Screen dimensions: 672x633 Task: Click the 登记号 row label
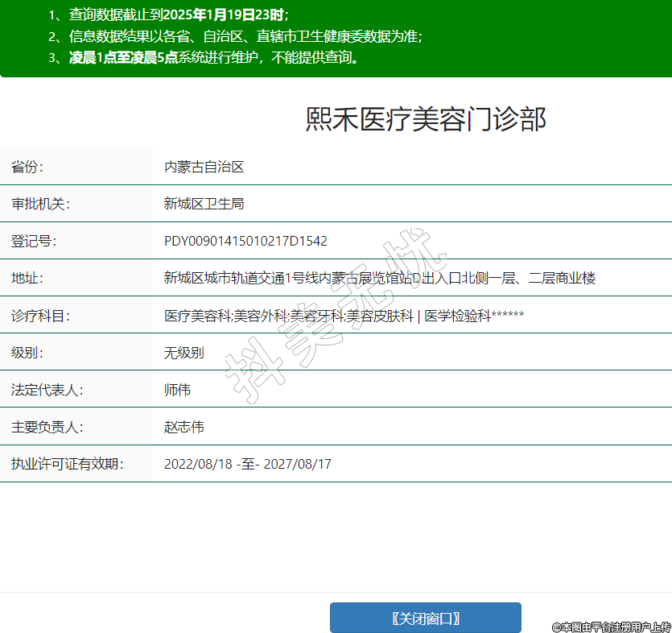(x=34, y=241)
